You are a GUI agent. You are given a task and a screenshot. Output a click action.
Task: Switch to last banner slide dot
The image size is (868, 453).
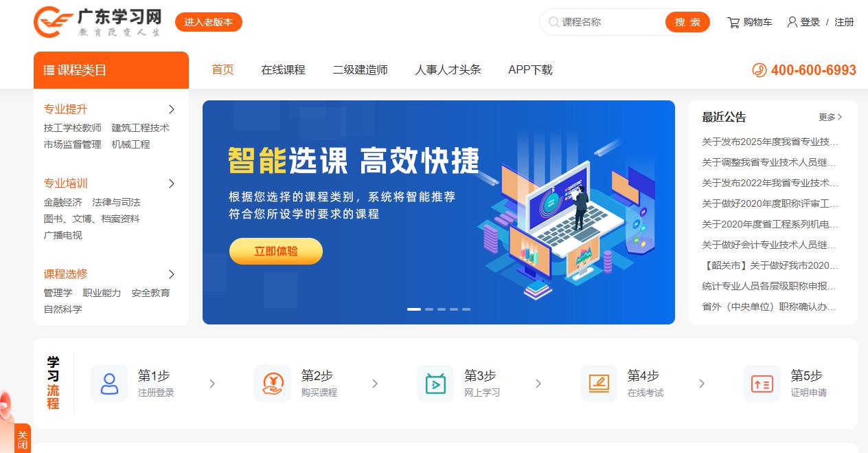click(x=466, y=309)
